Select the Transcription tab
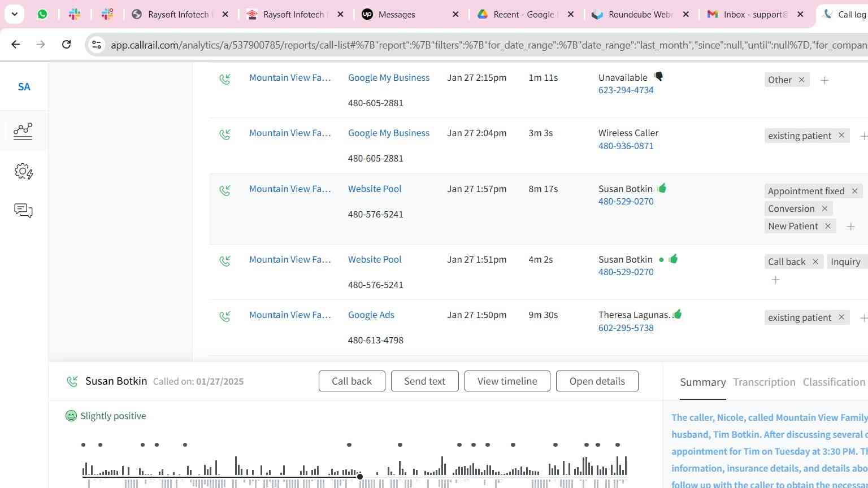The width and height of the screenshot is (868, 488). pos(764,382)
